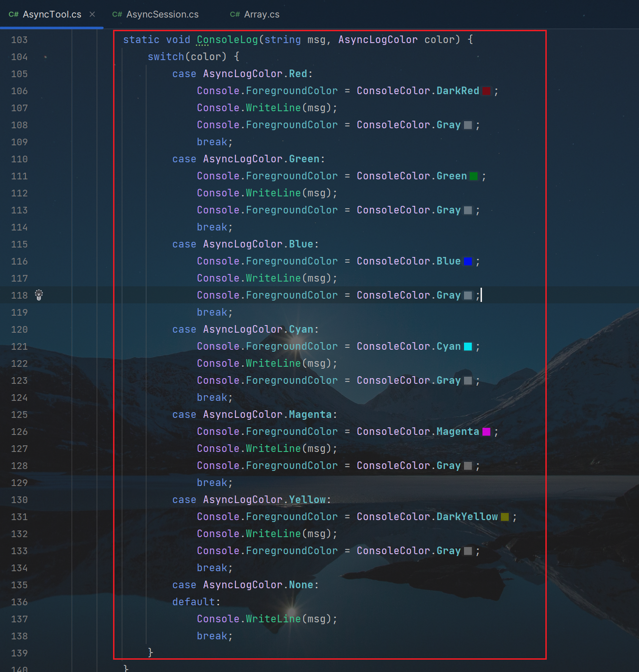Click the Gray color swatch on line 123
This screenshot has width=639, height=672.
point(468,380)
